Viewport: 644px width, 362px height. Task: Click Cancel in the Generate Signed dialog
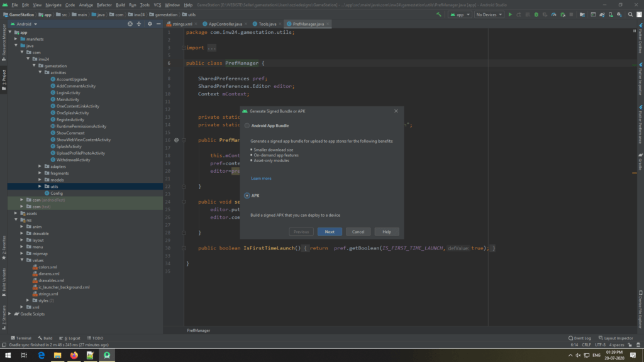358,232
